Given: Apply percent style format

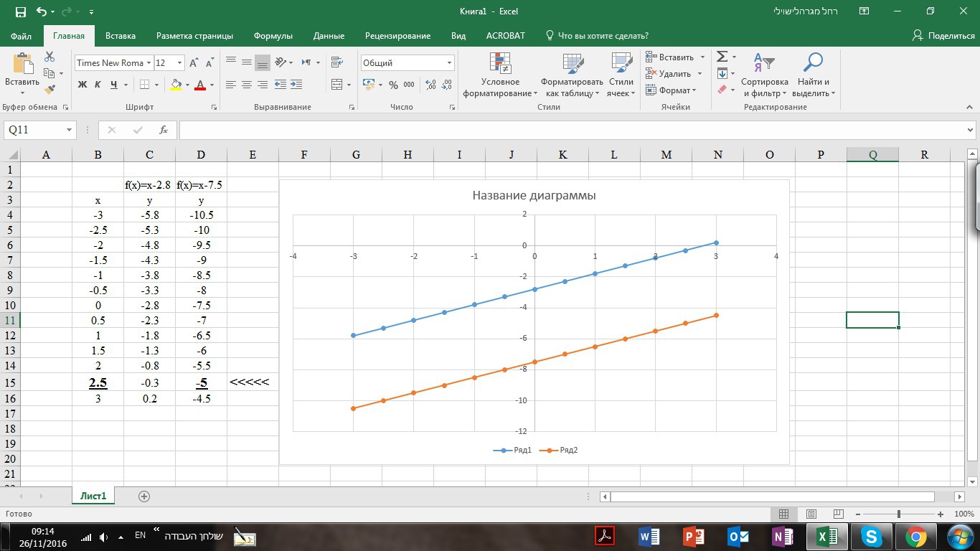Looking at the screenshot, I should click(x=393, y=85).
